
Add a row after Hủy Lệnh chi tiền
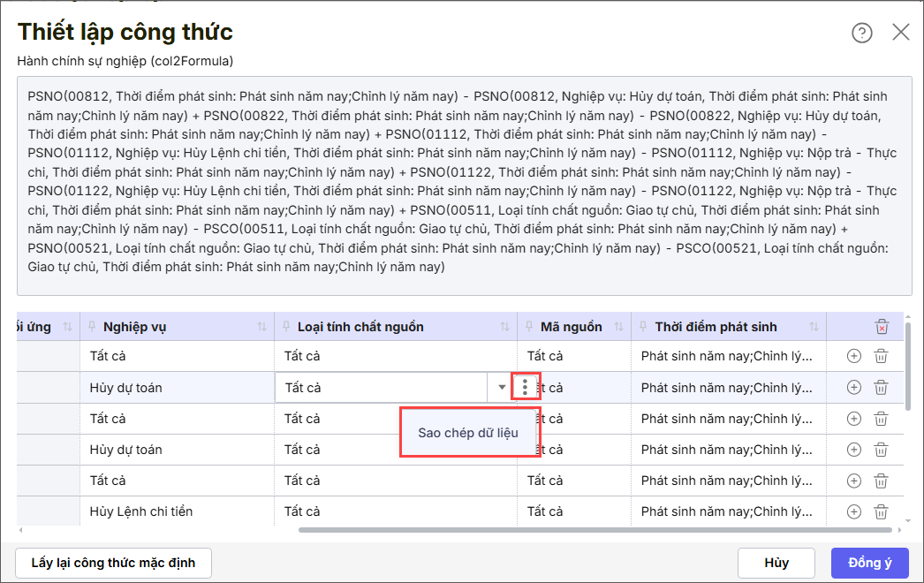pos(854,511)
